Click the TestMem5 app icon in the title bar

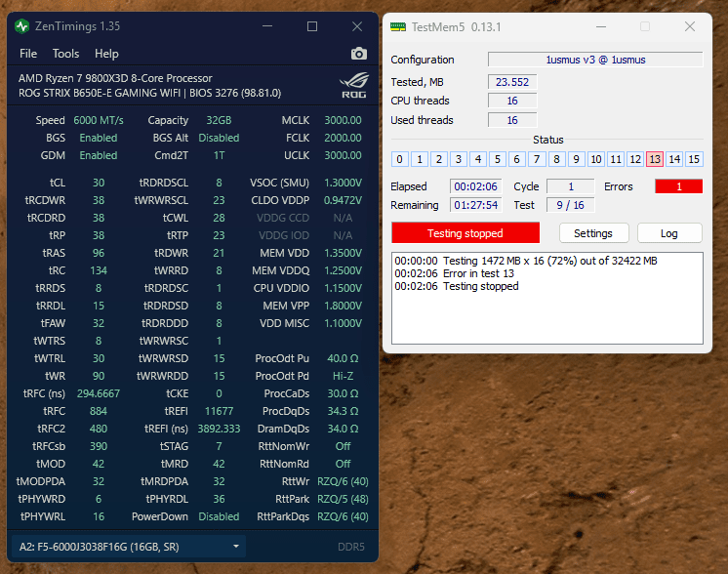click(x=398, y=27)
